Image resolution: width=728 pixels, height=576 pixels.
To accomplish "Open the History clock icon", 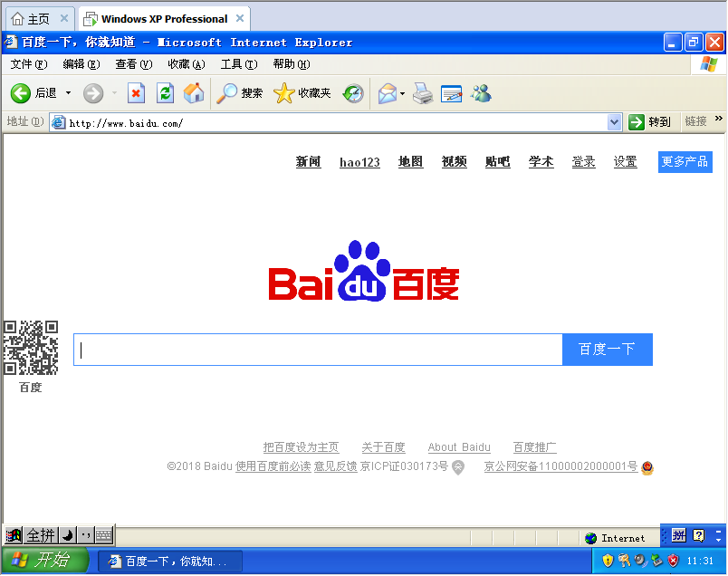I will (x=353, y=93).
